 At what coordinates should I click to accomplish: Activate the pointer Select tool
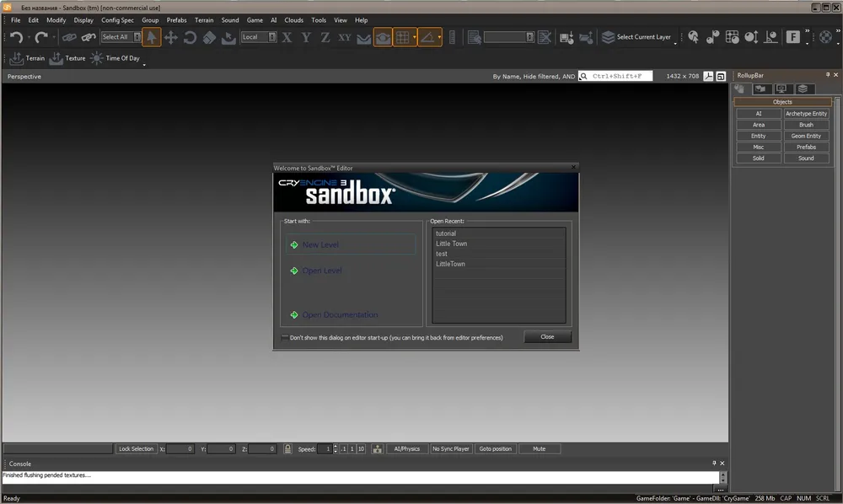[152, 37]
